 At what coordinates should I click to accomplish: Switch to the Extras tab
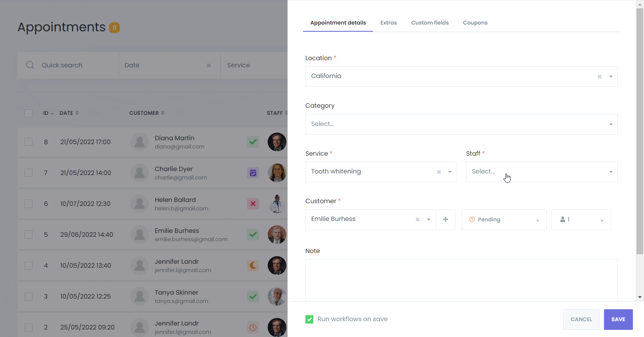coord(388,23)
